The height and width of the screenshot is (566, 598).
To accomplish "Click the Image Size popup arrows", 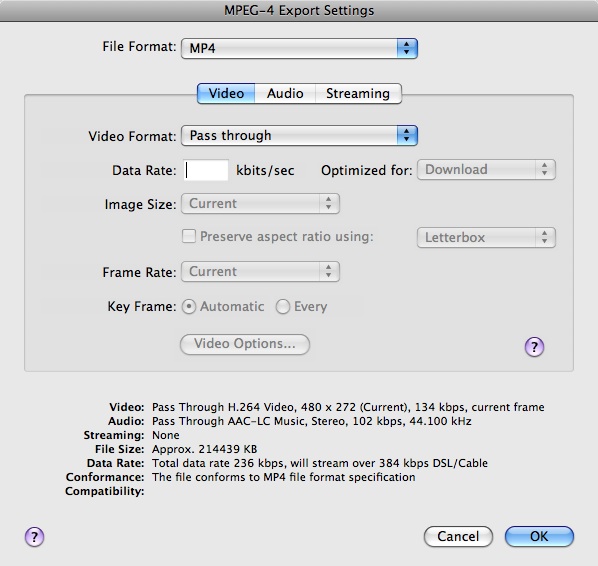I will tap(329, 204).
